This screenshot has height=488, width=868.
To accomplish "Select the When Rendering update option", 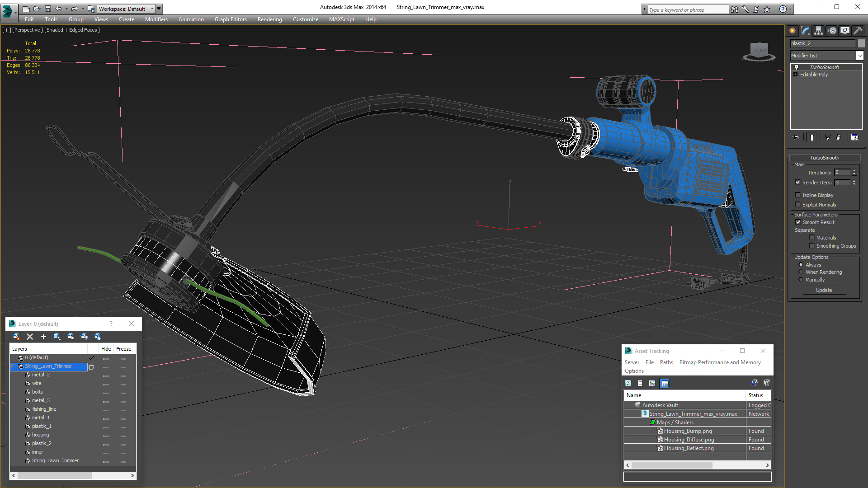I will (x=801, y=272).
